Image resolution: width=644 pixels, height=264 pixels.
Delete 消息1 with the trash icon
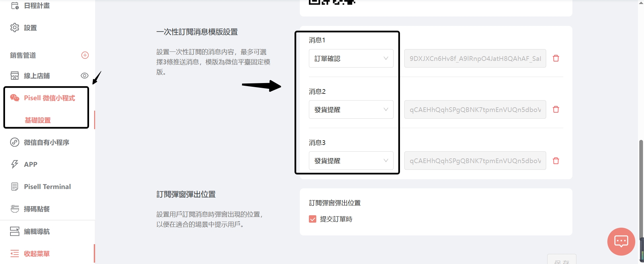point(556,58)
